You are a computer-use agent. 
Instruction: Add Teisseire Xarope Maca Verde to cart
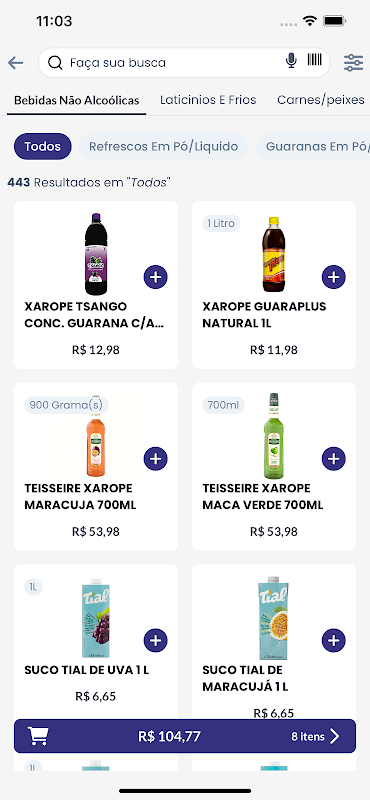tap(334, 459)
